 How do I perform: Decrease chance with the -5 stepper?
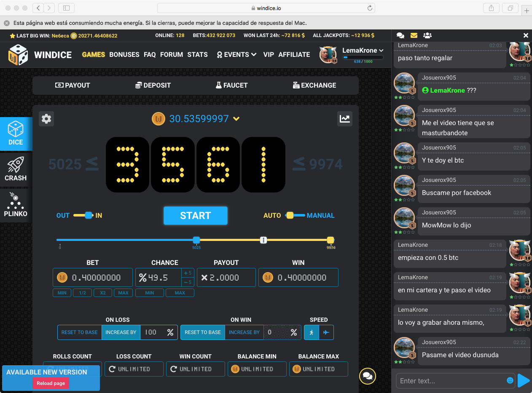point(188,282)
